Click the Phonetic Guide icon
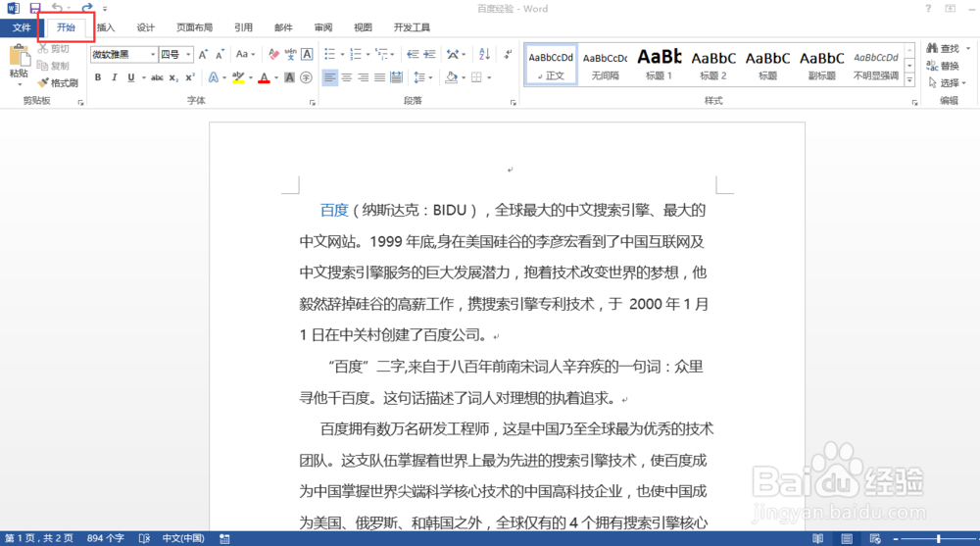Viewport: 980px width, 546px height. tap(290, 55)
